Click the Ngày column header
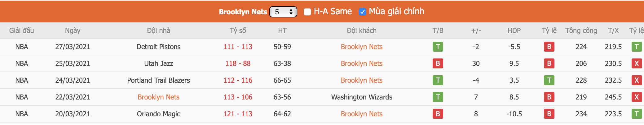This screenshot has height=125, width=644. [73, 30]
